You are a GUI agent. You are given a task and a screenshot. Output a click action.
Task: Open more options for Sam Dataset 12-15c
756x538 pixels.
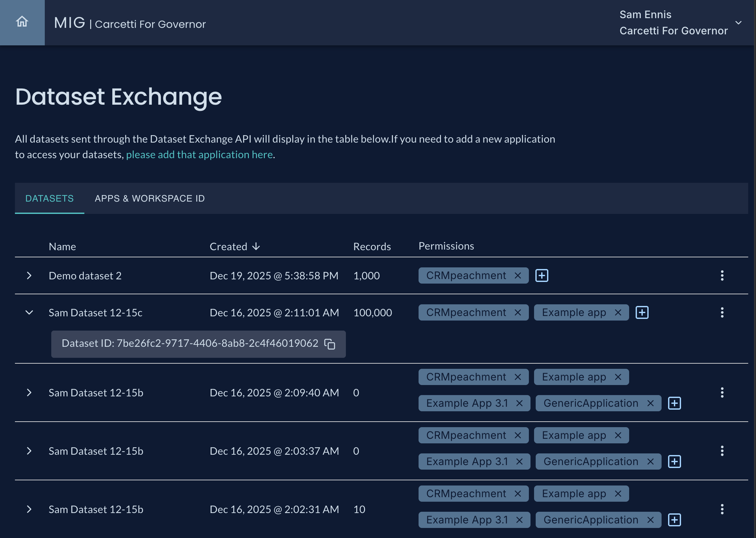[x=722, y=313]
